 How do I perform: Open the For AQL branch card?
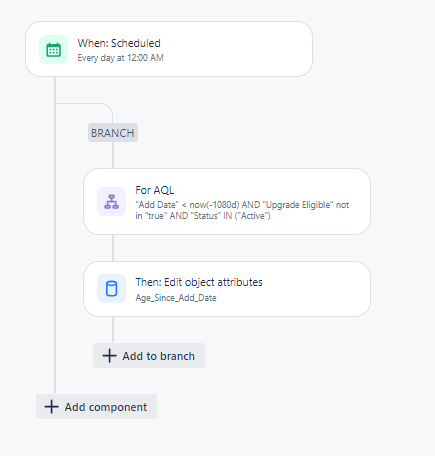tap(227, 201)
